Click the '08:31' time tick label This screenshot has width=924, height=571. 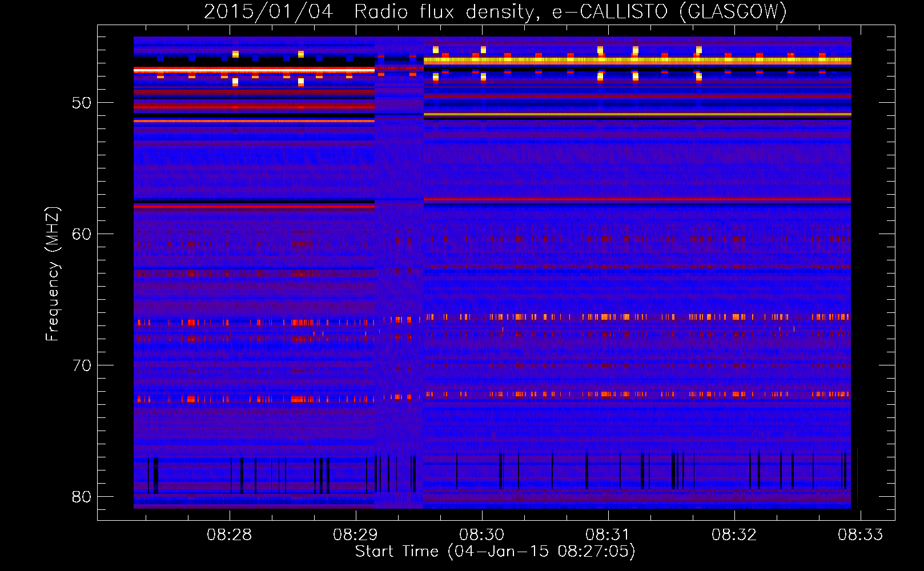pyautogui.click(x=608, y=535)
